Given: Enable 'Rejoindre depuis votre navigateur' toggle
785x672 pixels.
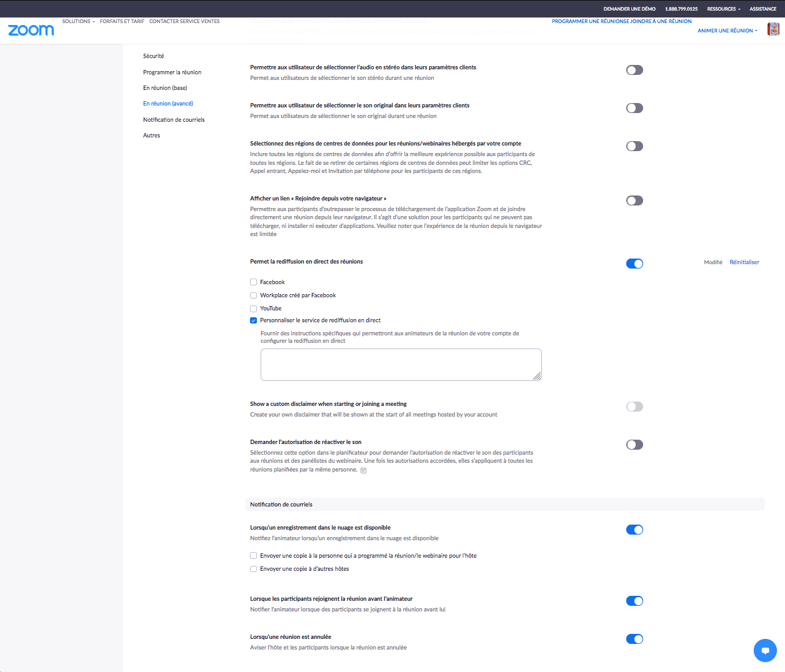Looking at the screenshot, I should [x=634, y=200].
